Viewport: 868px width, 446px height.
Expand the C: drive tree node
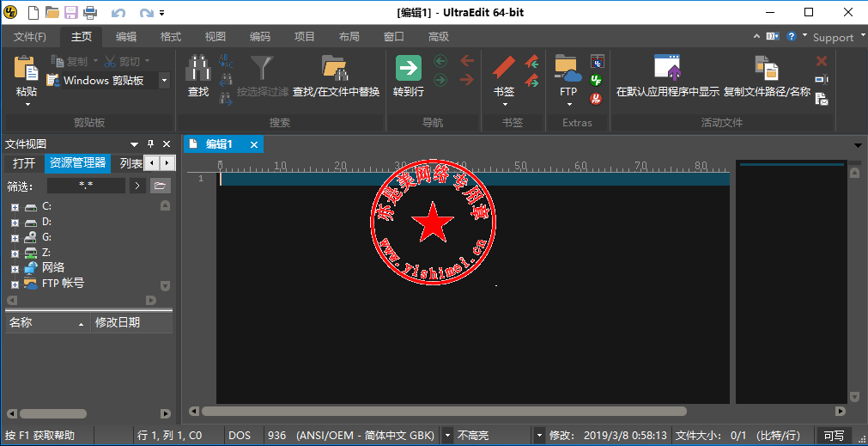[x=15, y=207]
